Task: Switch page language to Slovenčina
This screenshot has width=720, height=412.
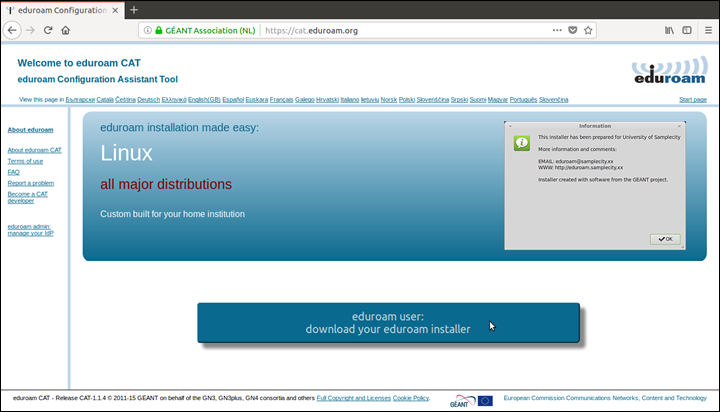Action: (553, 100)
